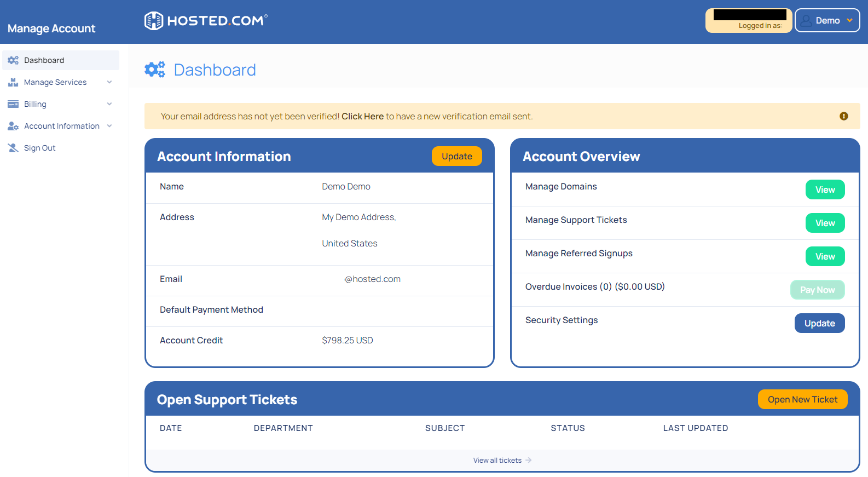Click the Logged in as box
Viewport: 868px width, 477px height.
tap(749, 21)
